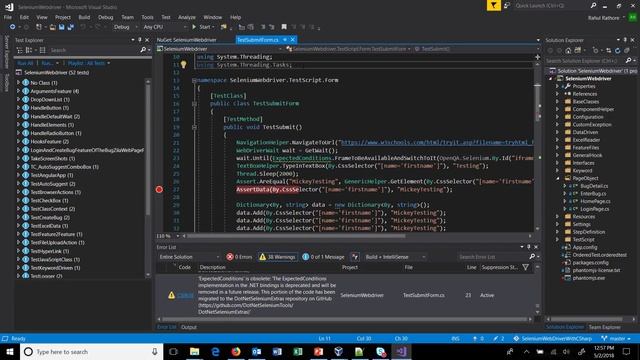Expand the TestCheckBox (1) test node
Screen dimensions: 640x360
point(18,200)
